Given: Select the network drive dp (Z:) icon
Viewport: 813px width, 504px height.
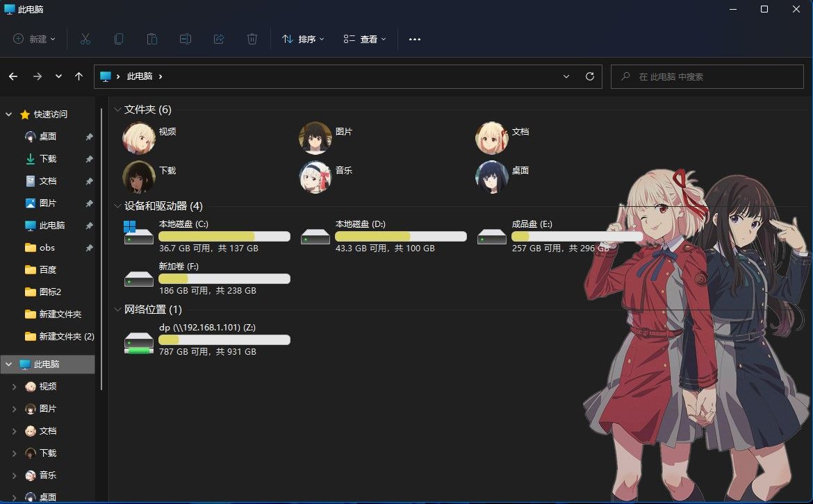Looking at the screenshot, I should point(138,344).
